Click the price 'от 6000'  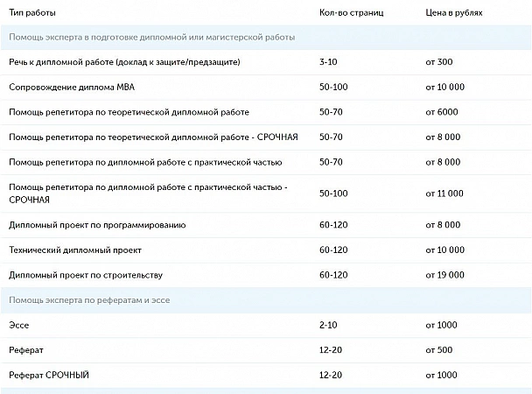(443, 113)
